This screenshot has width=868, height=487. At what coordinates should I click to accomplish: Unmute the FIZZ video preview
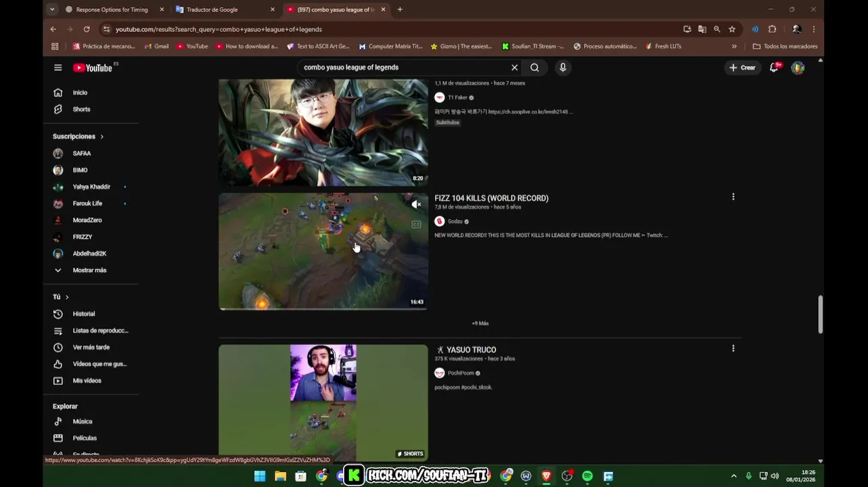click(x=415, y=204)
